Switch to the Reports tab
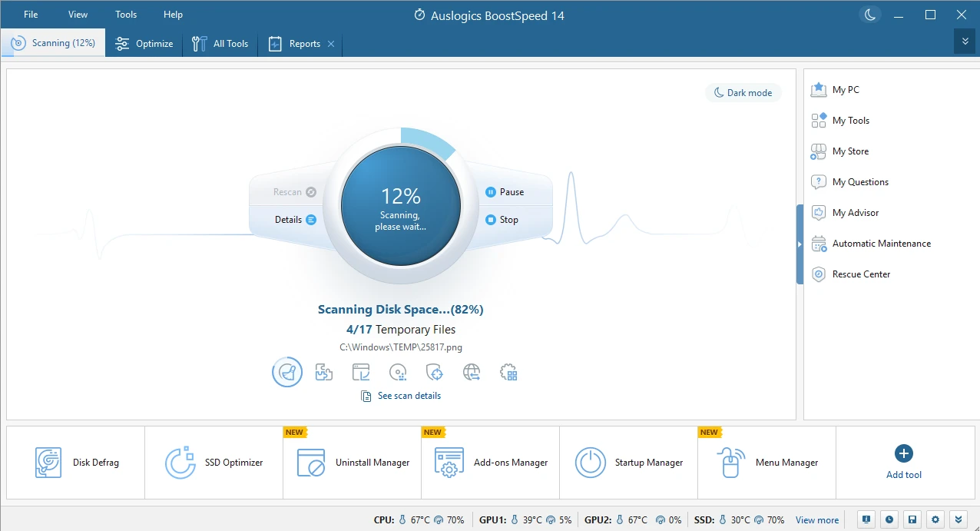This screenshot has height=531, width=980. click(300, 44)
